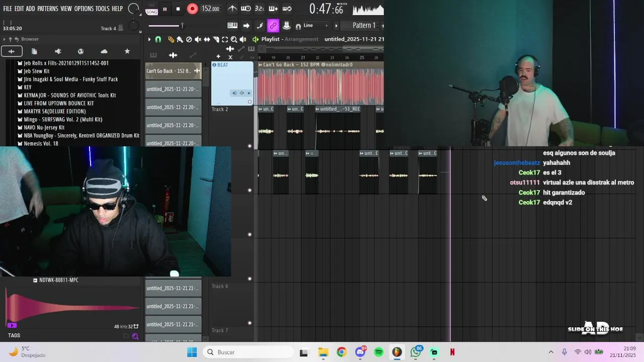Click the BEAT track header
The image size is (644, 362).
click(232, 83)
